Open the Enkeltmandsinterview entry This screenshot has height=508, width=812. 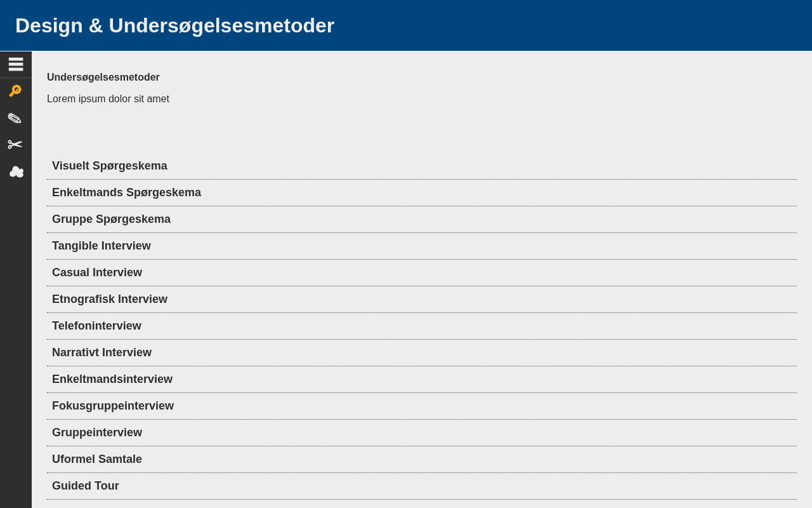(112, 379)
